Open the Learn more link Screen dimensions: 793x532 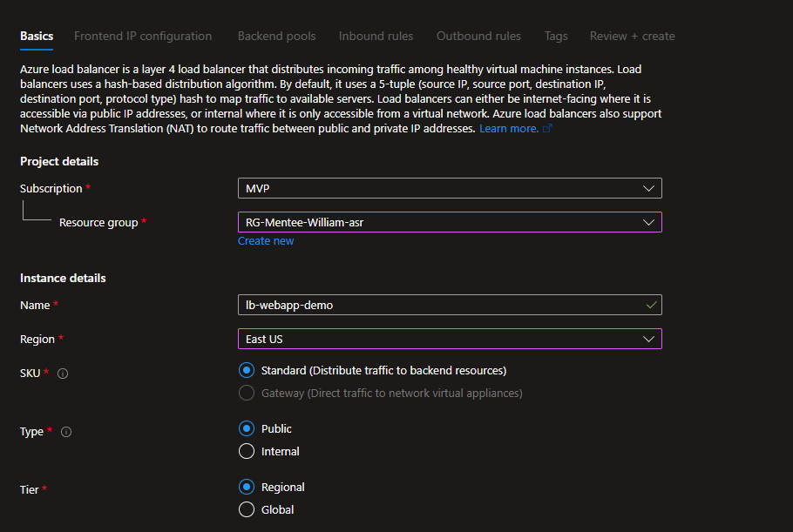[x=509, y=129]
